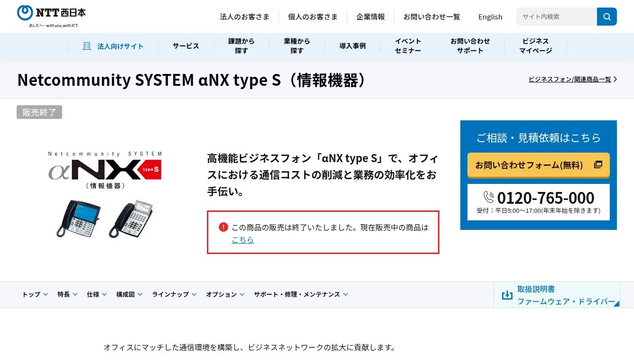Click the こちら link for current products

click(x=242, y=240)
